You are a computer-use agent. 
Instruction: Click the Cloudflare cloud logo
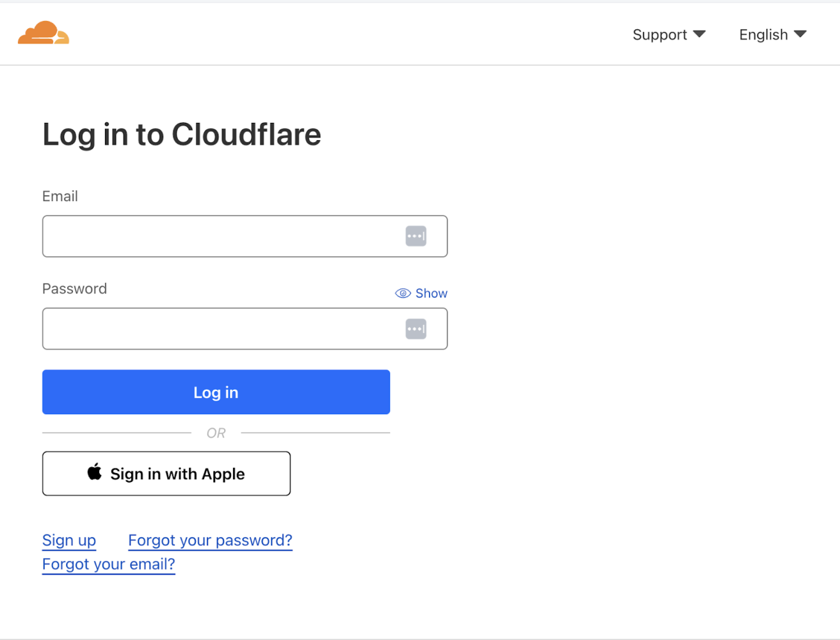[44, 33]
